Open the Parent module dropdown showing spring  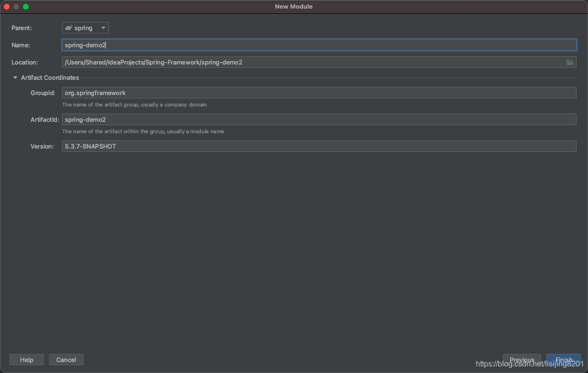click(x=85, y=28)
